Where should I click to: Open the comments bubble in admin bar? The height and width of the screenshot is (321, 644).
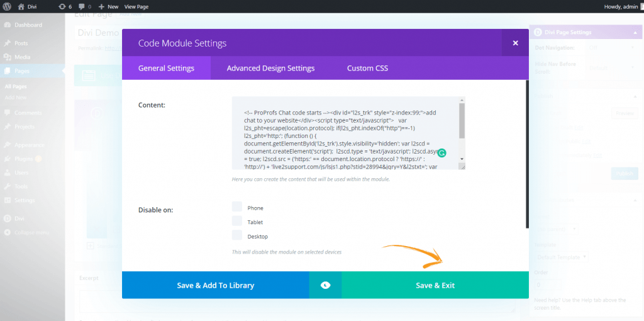click(x=85, y=6)
